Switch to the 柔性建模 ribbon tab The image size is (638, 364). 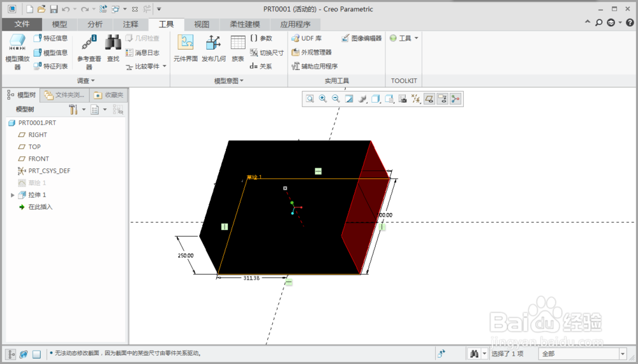point(244,24)
